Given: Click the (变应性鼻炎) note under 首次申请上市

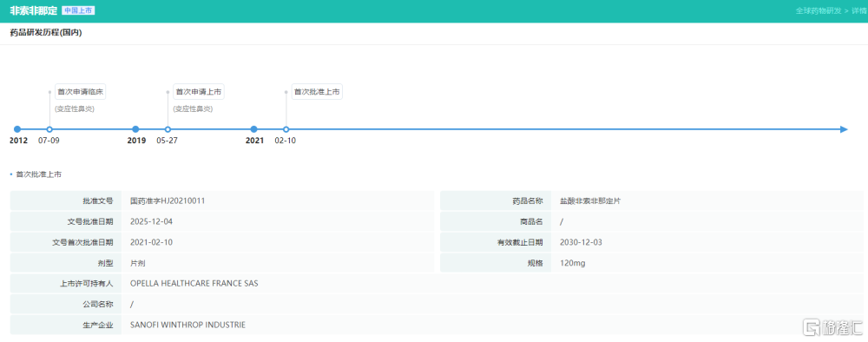Looking at the screenshot, I should click(193, 109).
